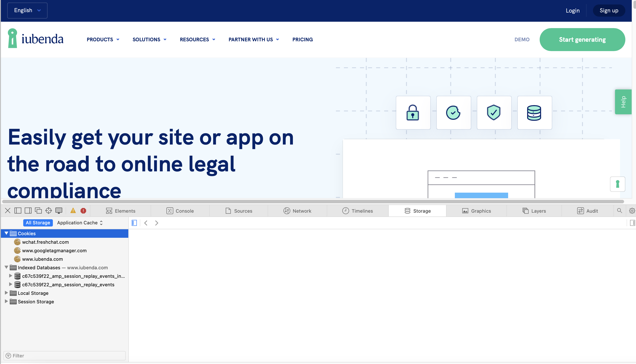Image resolution: width=636 pixels, height=364 pixels.
Task: Open the English language dropdown
Action: [x=27, y=10]
